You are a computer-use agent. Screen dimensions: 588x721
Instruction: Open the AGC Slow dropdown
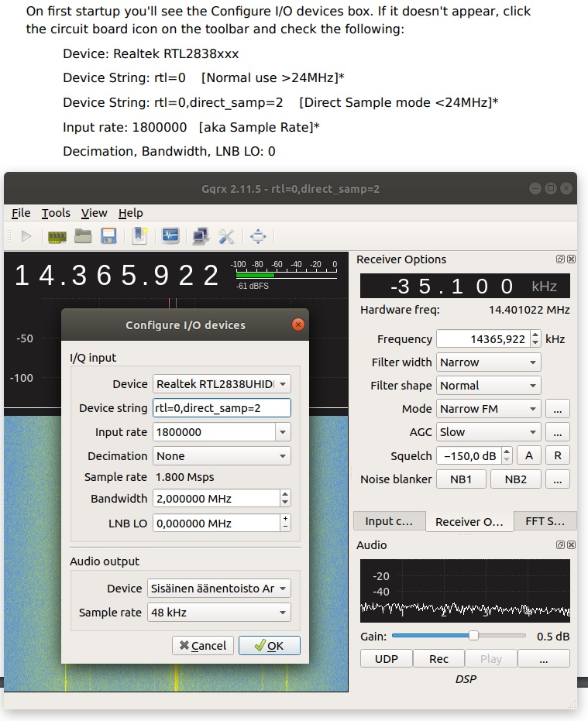pyautogui.click(x=489, y=432)
